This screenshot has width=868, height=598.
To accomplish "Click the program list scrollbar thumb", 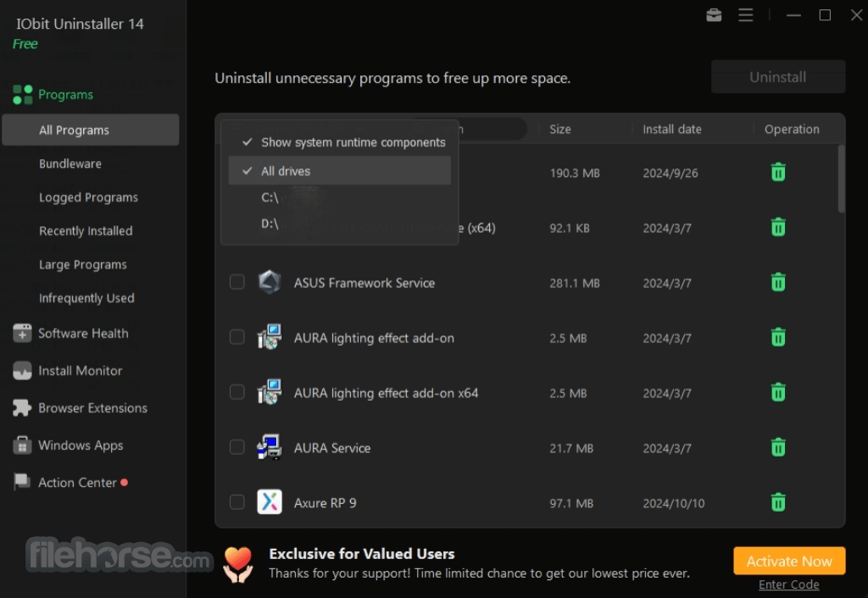I will tap(841, 179).
